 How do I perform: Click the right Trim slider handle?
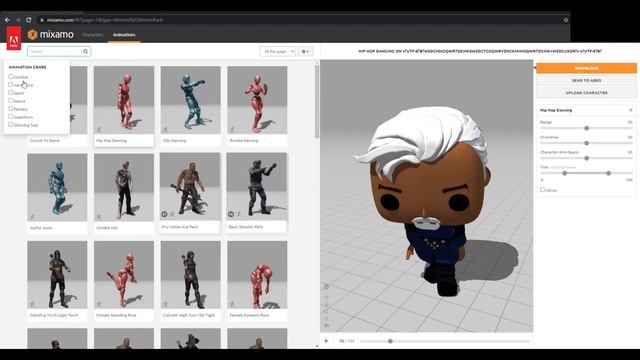[x=609, y=173]
